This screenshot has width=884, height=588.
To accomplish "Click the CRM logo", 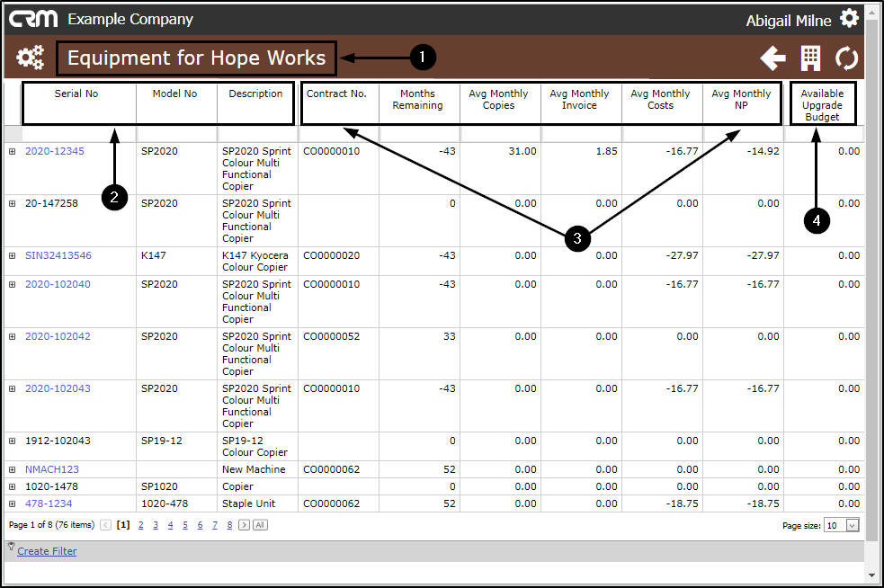I will click(32, 19).
